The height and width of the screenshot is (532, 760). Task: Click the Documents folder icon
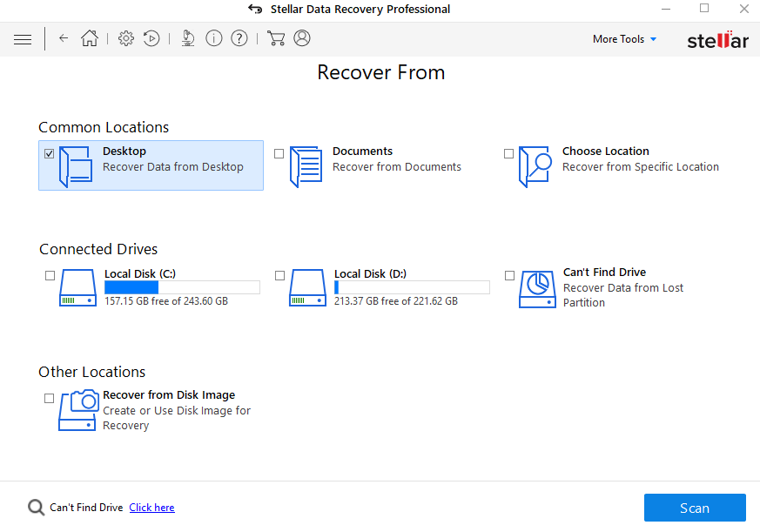coord(306,167)
